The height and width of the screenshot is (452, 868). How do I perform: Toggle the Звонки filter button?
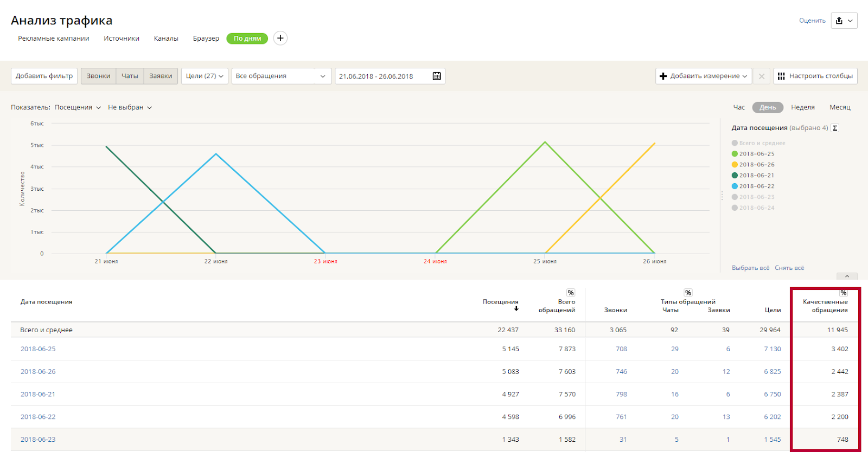coord(98,76)
